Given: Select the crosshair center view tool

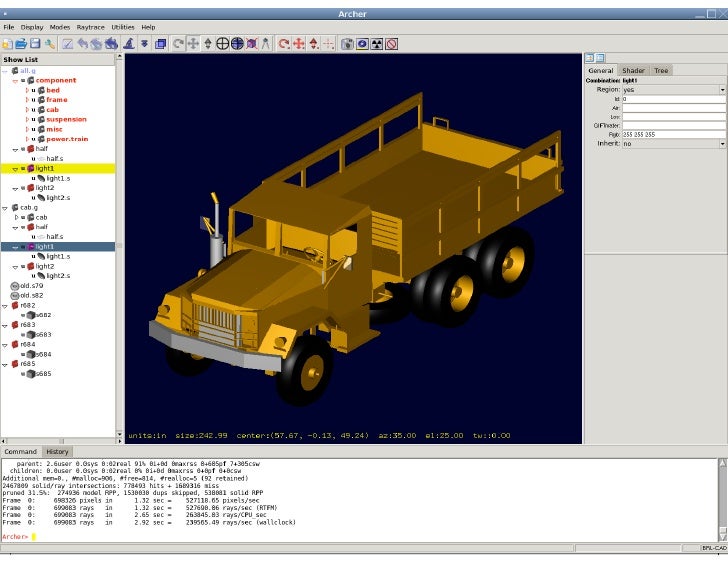Looking at the screenshot, I should coord(223,44).
